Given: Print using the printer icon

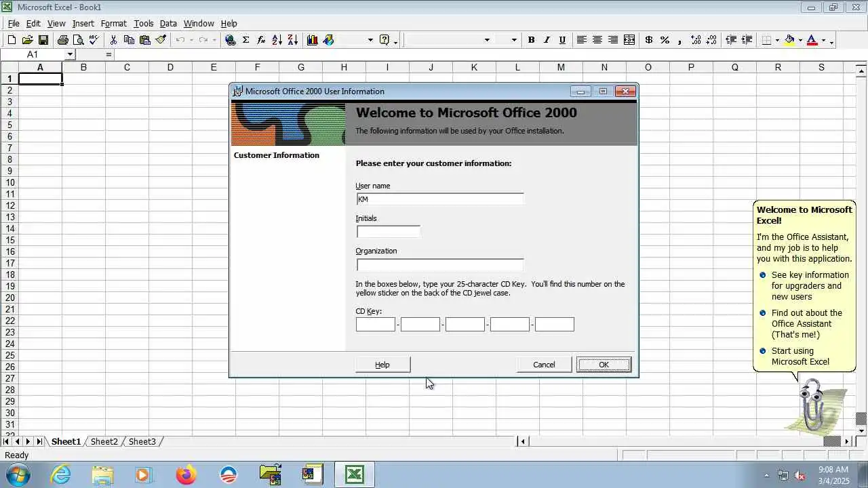Looking at the screenshot, I should pyautogui.click(x=63, y=40).
